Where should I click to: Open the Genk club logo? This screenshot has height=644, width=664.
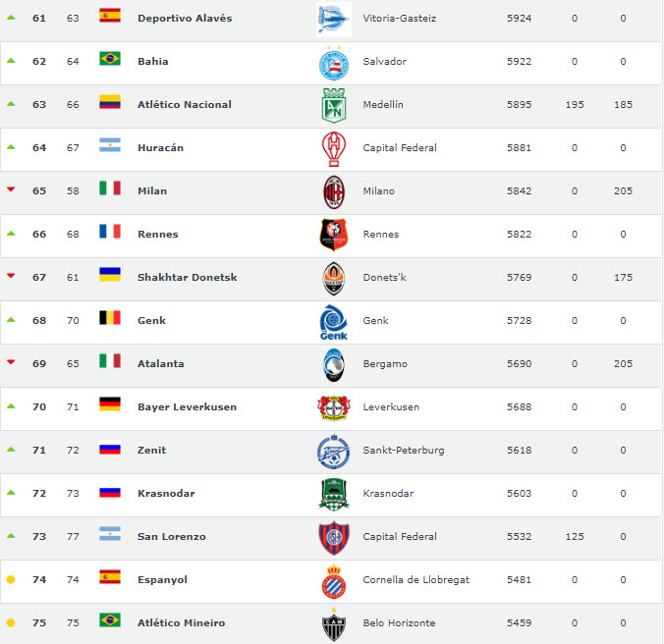click(334, 322)
